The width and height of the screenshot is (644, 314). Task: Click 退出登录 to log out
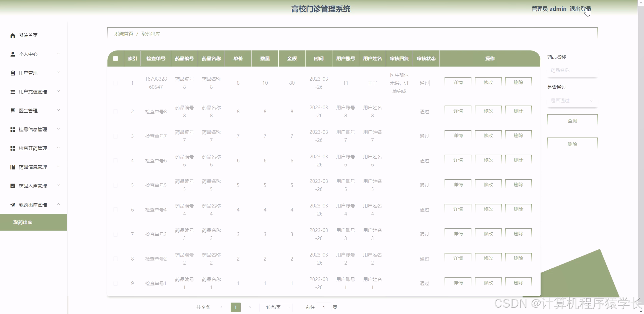[x=580, y=9]
